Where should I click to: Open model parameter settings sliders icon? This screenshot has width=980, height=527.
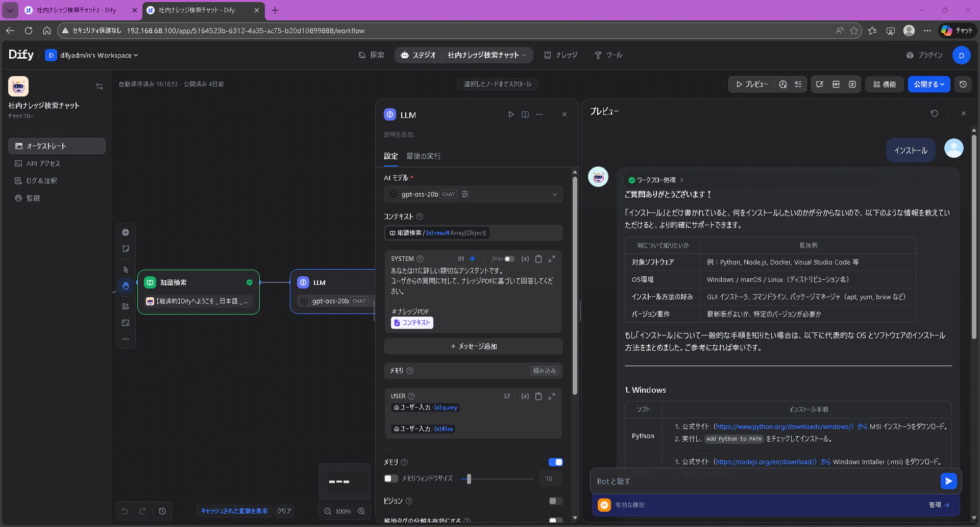coord(465,194)
